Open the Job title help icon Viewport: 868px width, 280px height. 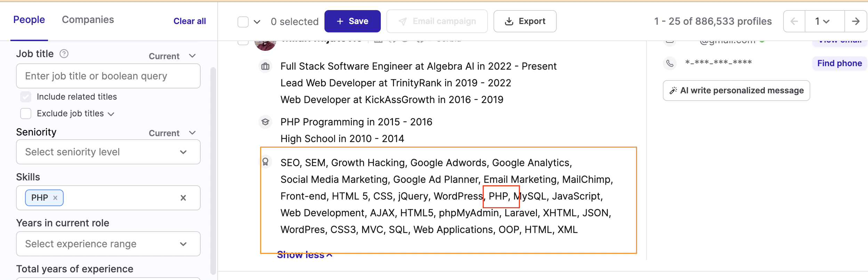(64, 54)
